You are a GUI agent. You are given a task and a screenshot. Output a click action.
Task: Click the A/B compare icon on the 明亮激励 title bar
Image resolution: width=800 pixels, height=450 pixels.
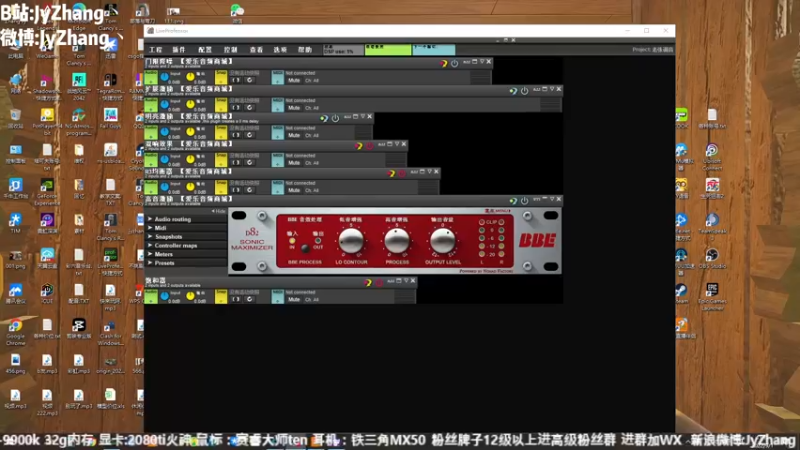coord(347,117)
